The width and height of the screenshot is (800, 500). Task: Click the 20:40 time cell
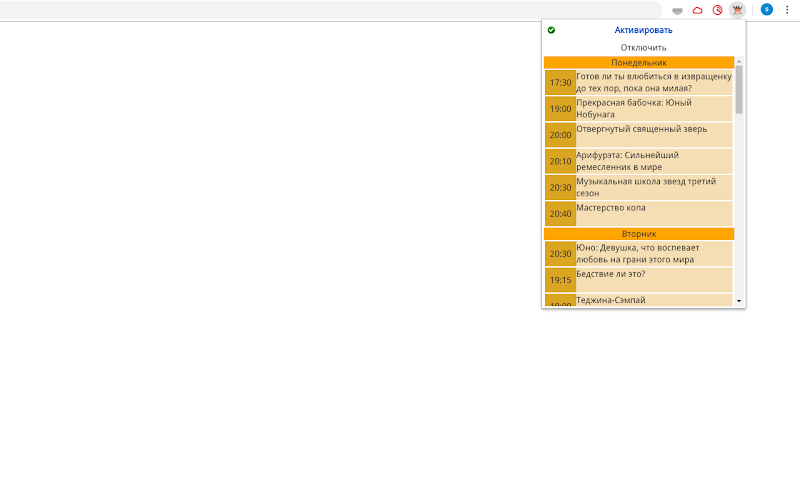pos(560,214)
